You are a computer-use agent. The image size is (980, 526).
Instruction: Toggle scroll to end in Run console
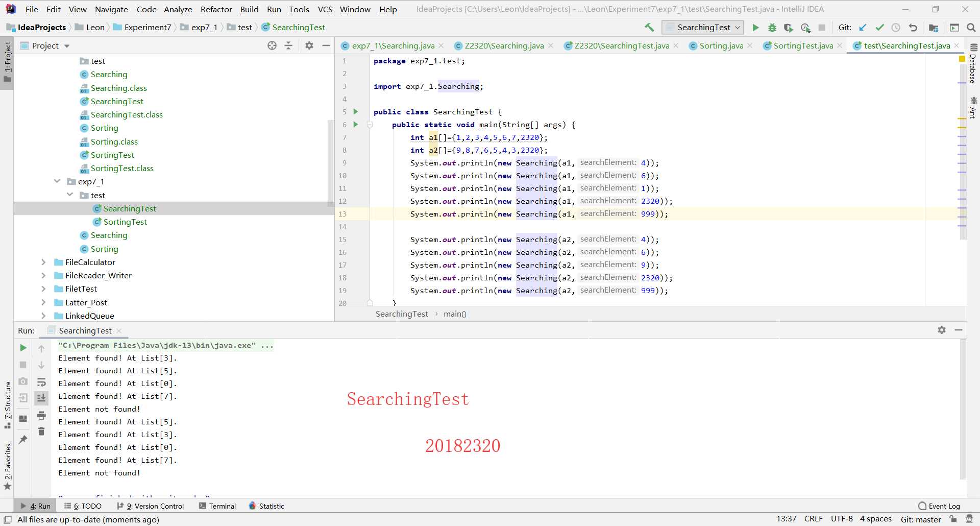point(41,398)
